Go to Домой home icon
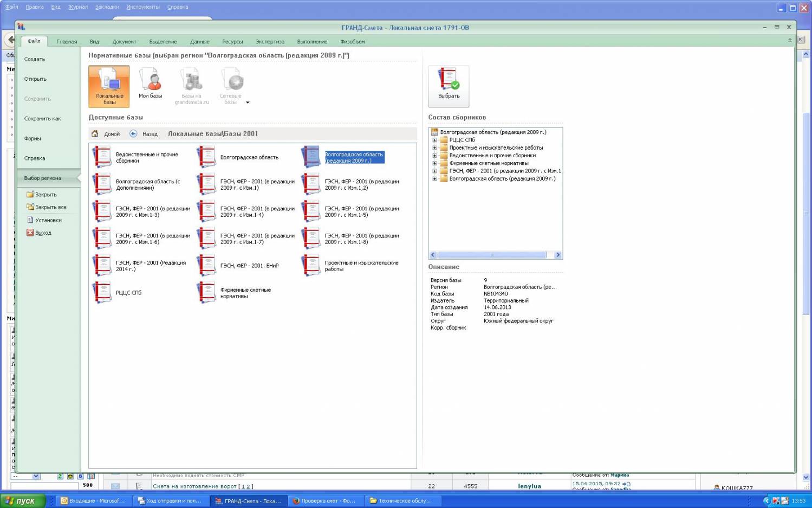The image size is (812, 508). click(95, 134)
